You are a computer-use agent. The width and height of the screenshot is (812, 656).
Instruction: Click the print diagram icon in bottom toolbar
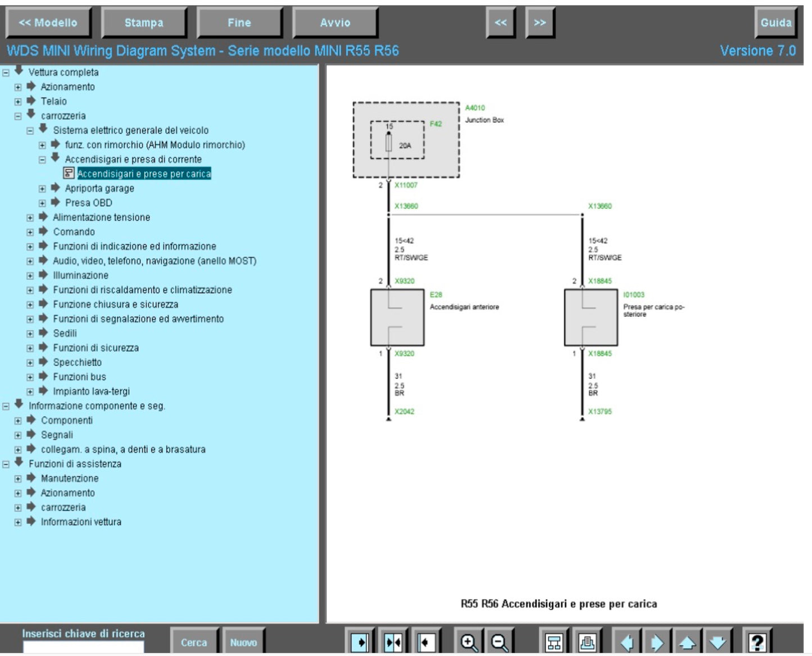587,642
